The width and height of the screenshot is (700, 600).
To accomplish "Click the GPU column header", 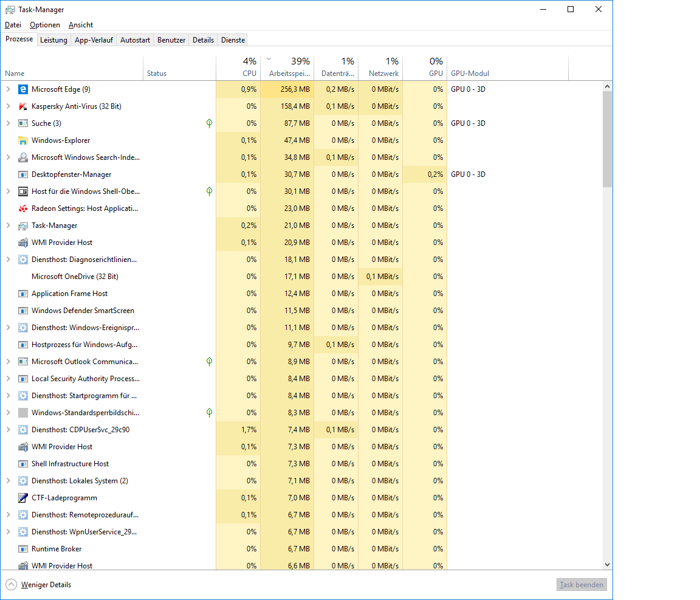I will point(425,68).
